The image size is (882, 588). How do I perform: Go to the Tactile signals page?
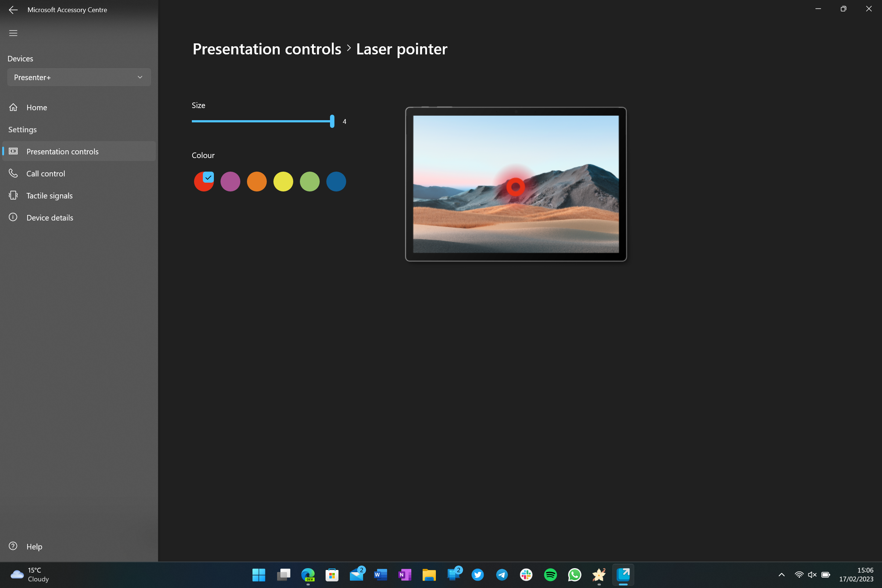pos(50,196)
